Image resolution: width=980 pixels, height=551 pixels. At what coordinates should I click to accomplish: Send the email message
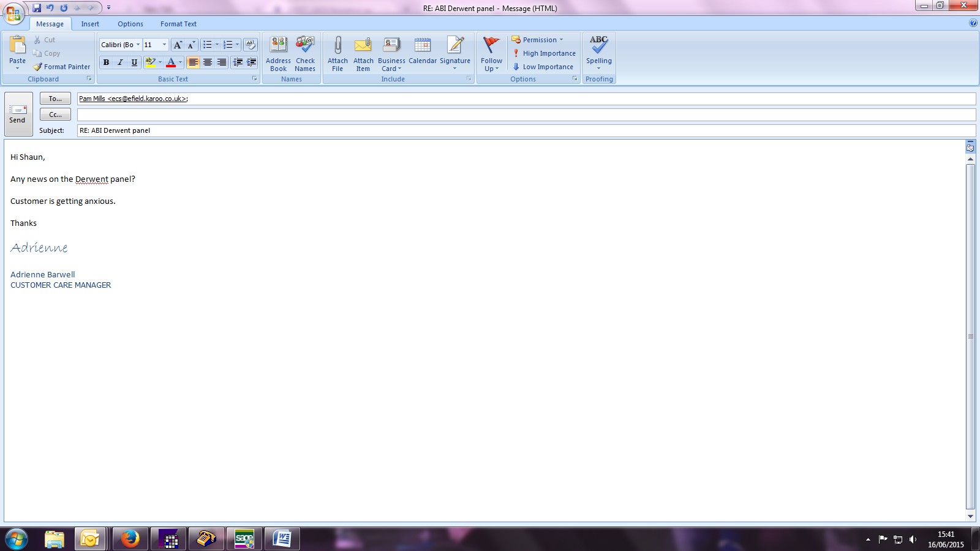(18, 114)
